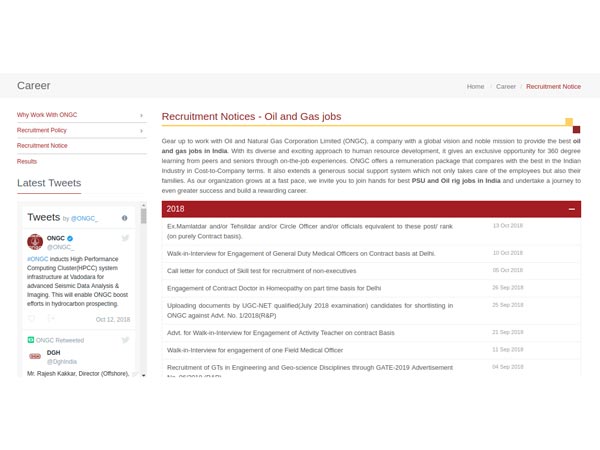Image resolution: width=600 pixels, height=450 pixels.
Task: Open the ONGC profile avatar in tweets
Action: [35, 242]
